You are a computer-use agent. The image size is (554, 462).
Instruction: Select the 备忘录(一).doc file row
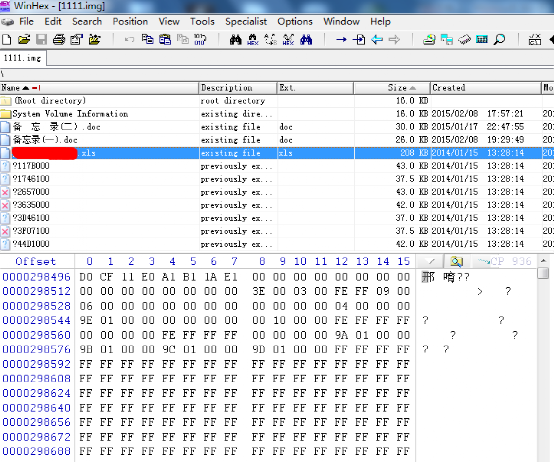point(277,140)
